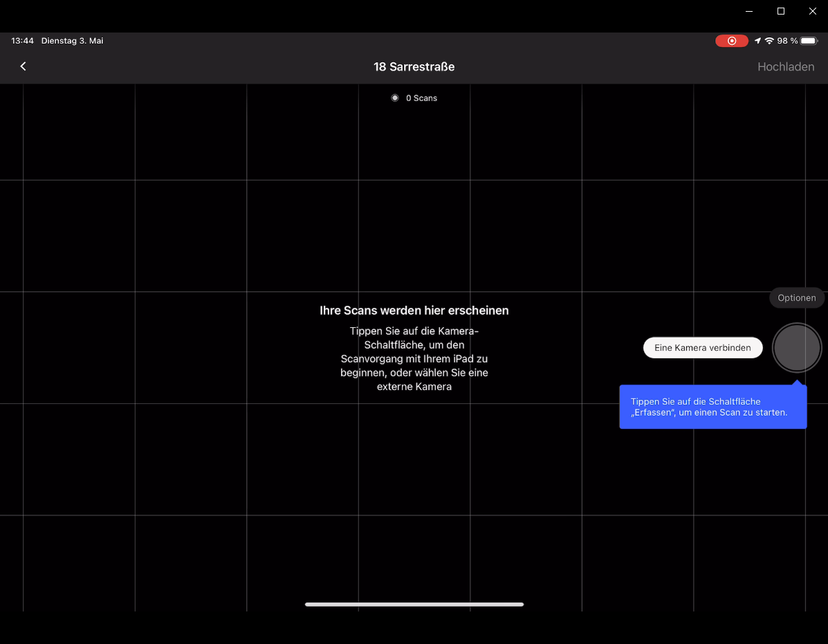Tap the round capture shutter button
Screen dimensions: 828x644
click(796, 348)
